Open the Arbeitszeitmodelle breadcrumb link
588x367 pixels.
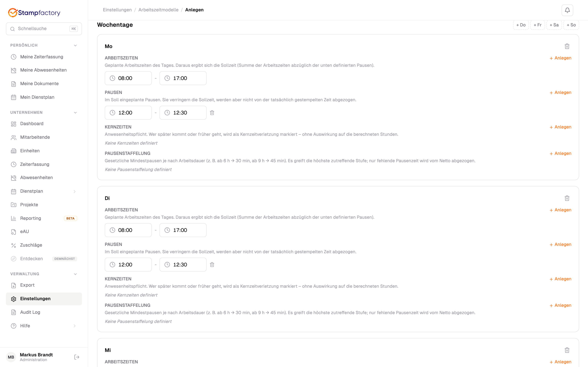coord(158,10)
